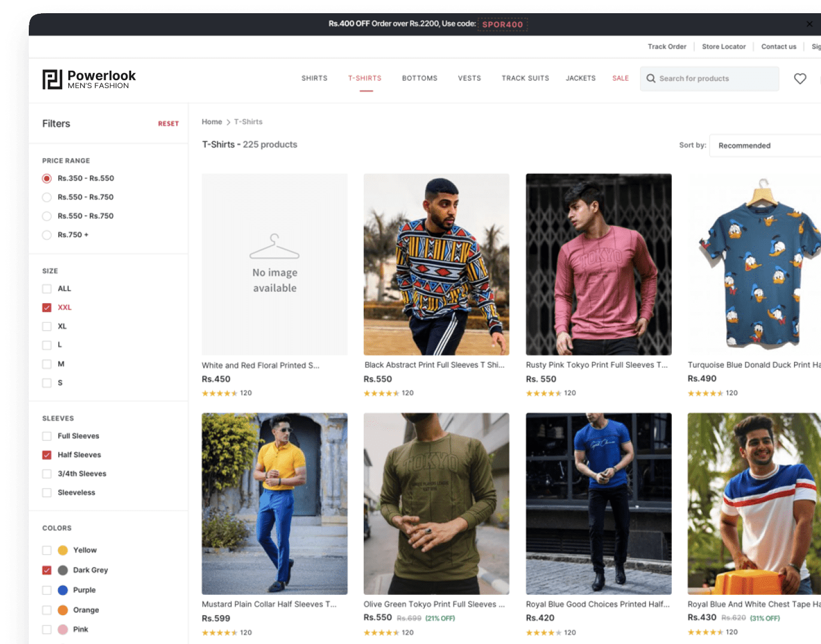
Task: Check the Pink color checkbox
Action: pyautogui.click(x=47, y=630)
